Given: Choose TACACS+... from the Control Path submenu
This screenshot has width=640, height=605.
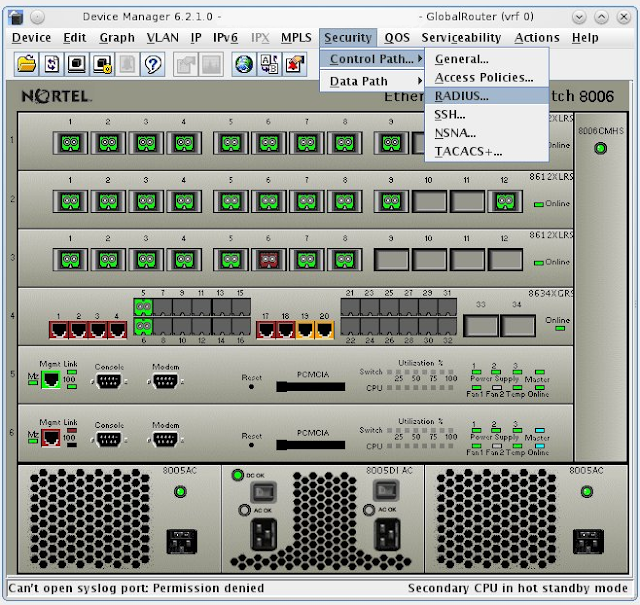Looking at the screenshot, I should [x=487, y=151].
